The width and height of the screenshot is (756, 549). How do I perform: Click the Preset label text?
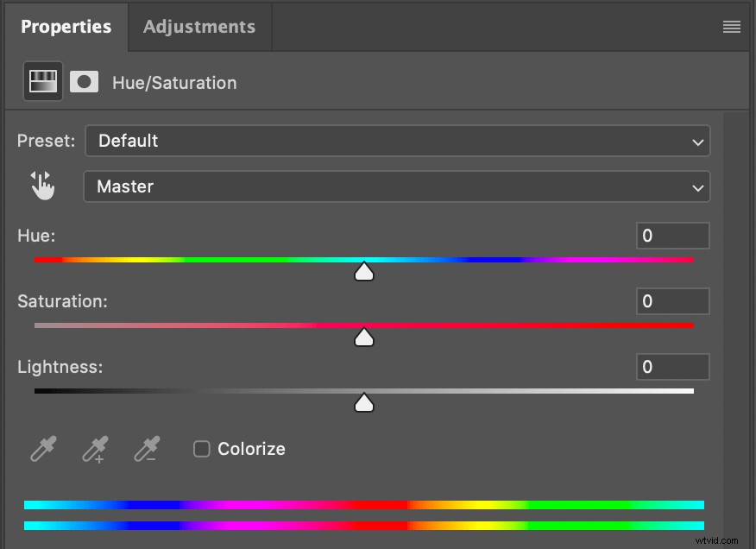click(x=45, y=140)
